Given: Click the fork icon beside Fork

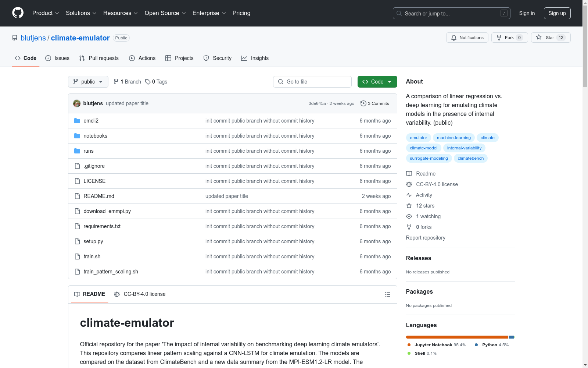Looking at the screenshot, I should coord(499,38).
